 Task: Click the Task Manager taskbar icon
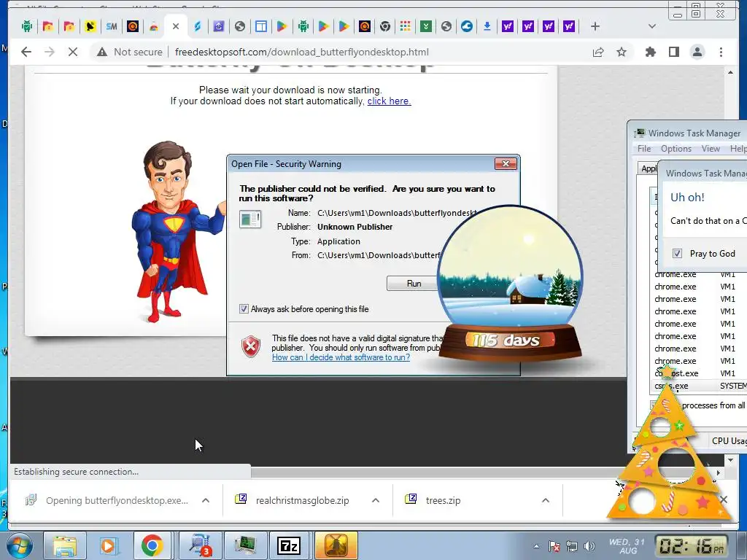245,545
